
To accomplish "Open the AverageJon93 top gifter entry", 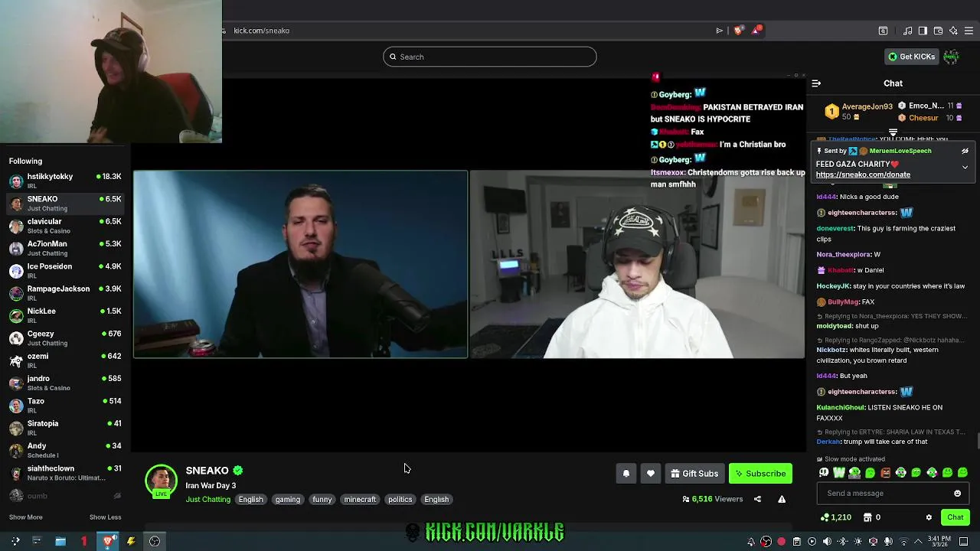I will click(x=861, y=112).
